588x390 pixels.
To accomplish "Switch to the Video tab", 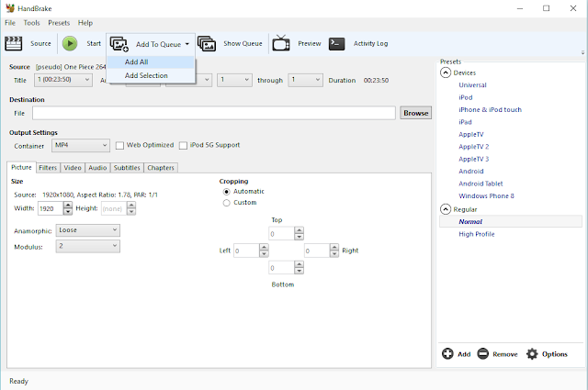I will (73, 168).
